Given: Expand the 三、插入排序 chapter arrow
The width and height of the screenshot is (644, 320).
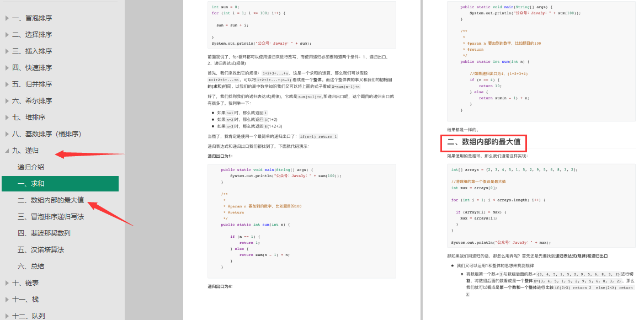Looking at the screenshot, I should pyautogui.click(x=7, y=51).
